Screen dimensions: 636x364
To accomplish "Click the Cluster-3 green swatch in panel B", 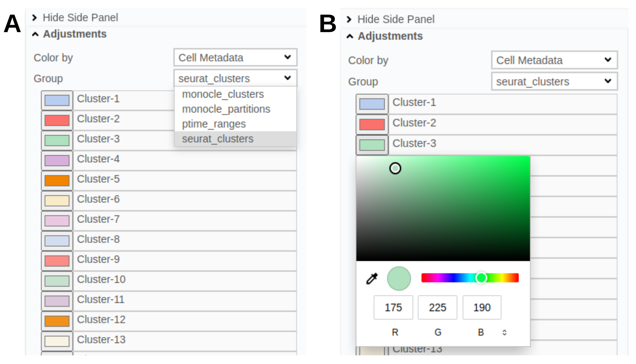I will point(372,145).
